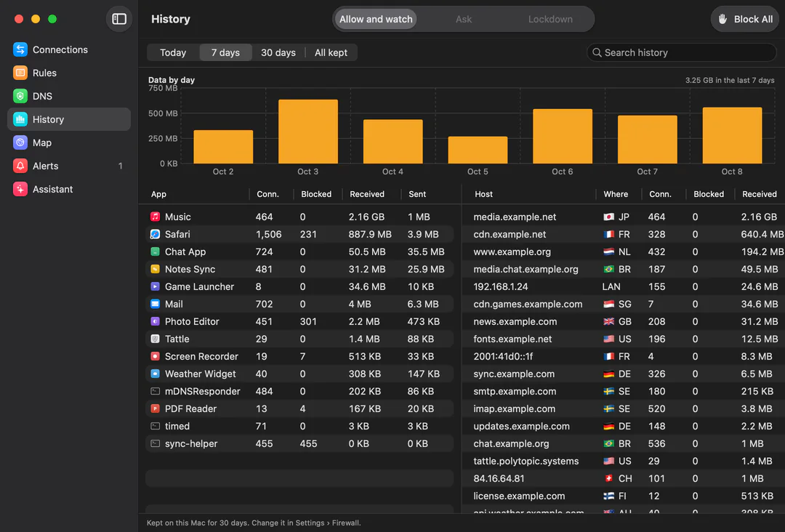The width and height of the screenshot is (785, 532).
Task: Select the tattle.polytopic.systems host row
Action: point(624,461)
